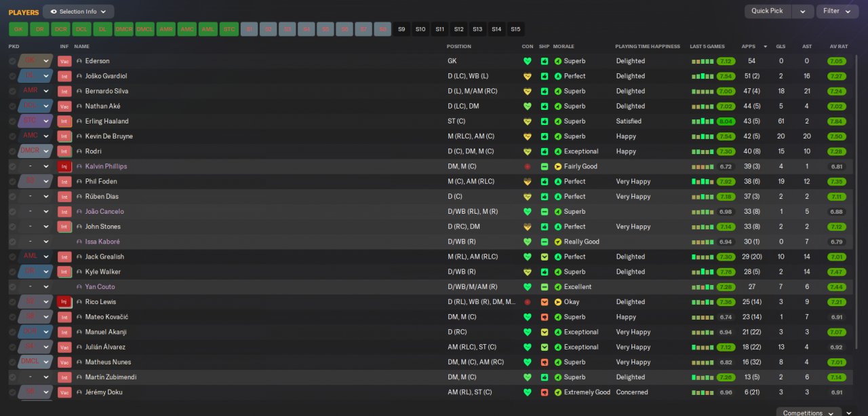
Task: Click Mateo Kovačić's sharpness icon
Action: pyautogui.click(x=544, y=317)
